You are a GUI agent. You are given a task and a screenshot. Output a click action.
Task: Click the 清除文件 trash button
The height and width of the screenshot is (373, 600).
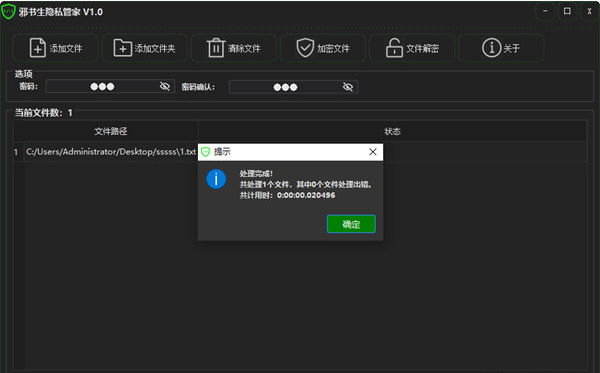[233, 48]
